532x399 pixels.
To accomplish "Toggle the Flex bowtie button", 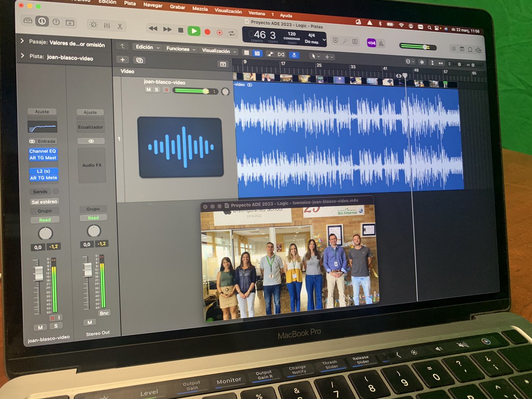I will tap(281, 55).
